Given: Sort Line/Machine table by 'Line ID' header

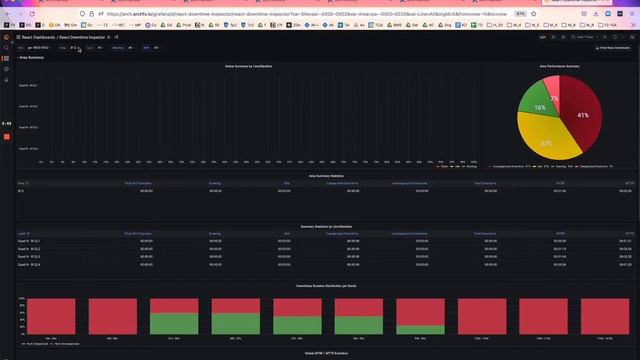Looking at the screenshot, I should click(x=24, y=234).
